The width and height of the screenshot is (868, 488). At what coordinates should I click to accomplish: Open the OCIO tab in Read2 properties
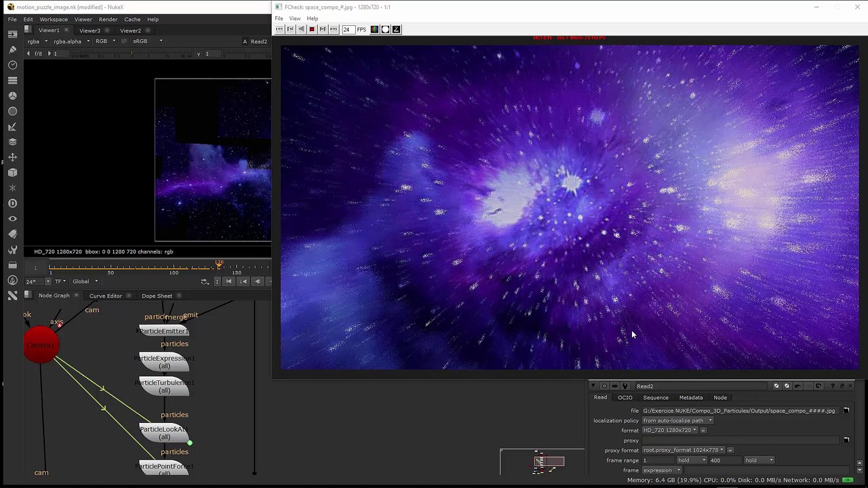pyautogui.click(x=625, y=398)
